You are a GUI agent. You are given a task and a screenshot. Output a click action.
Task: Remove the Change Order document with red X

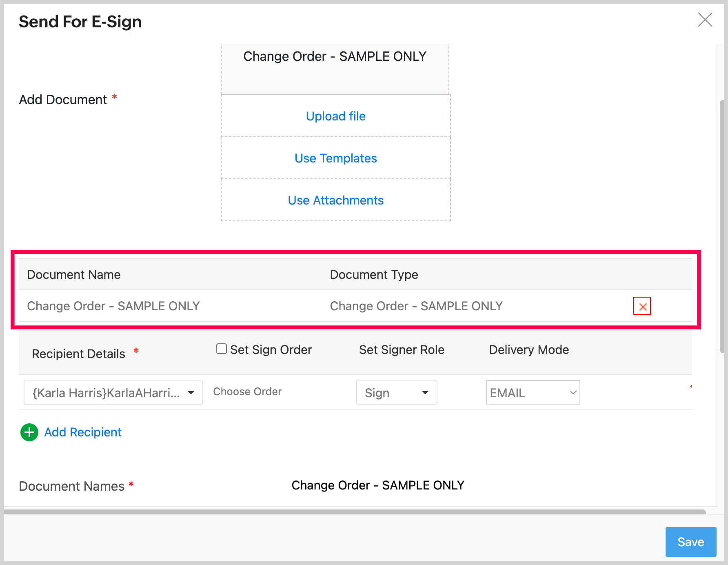pyautogui.click(x=641, y=306)
